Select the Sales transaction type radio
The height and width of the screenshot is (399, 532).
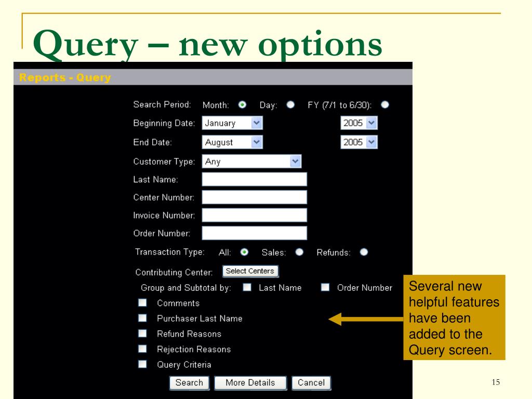coord(299,252)
